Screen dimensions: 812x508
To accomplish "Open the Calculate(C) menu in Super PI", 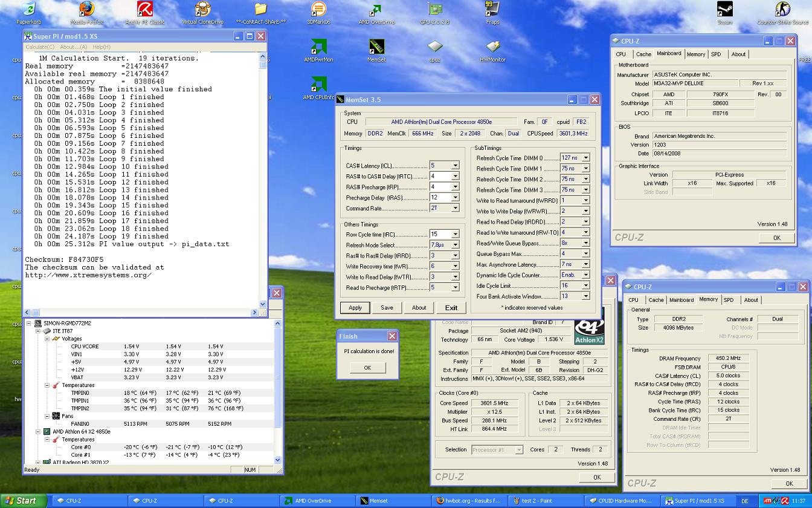I will (40, 47).
